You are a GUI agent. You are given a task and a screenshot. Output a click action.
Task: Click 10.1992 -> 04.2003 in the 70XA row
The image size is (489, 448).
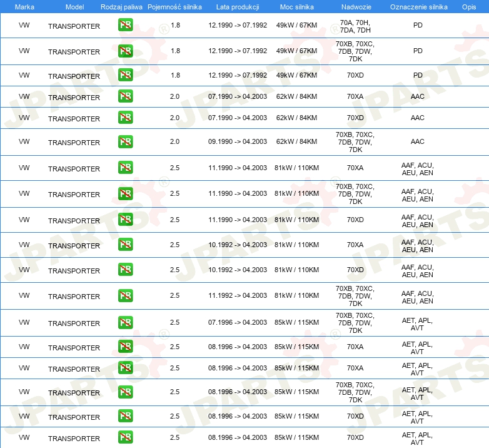point(238,245)
